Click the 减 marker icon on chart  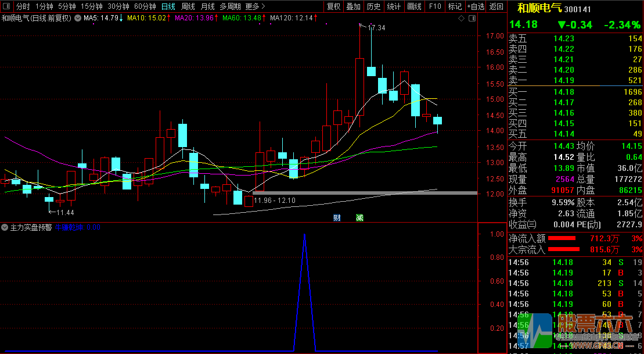[359, 218]
